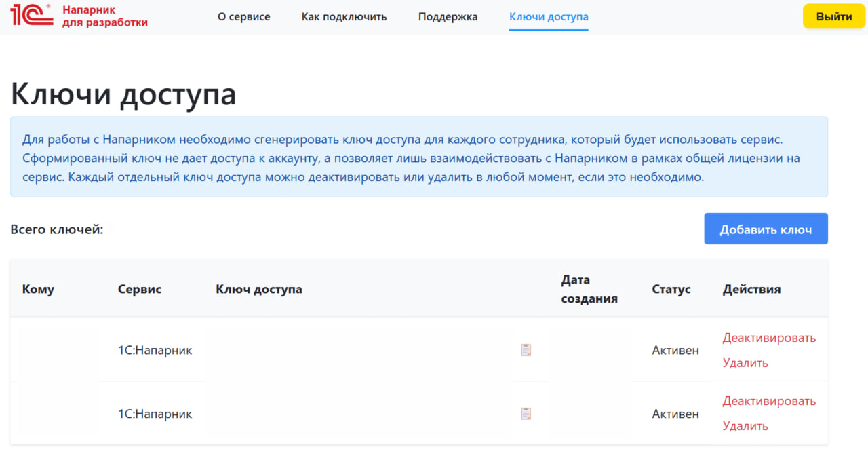Click the "Добавить ключ" button
This screenshot has height=464, width=868.
pyautogui.click(x=766, y=229)
